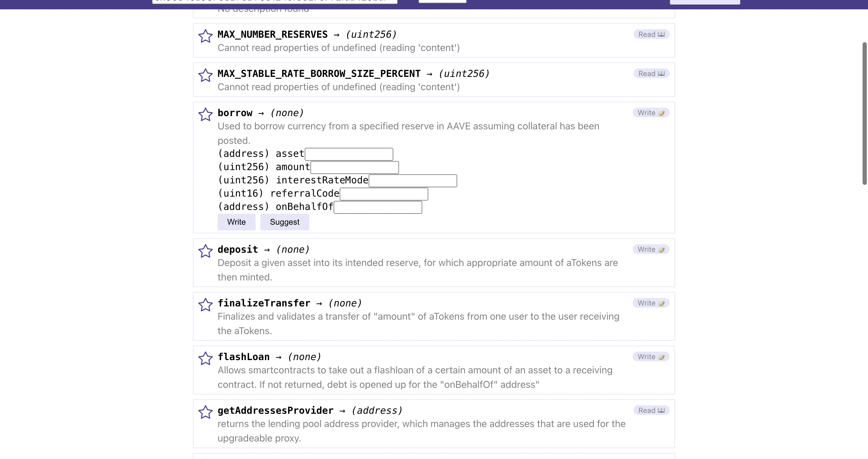This screenshot has height=459, width=868.
Task: Expand the deposit function header
Action: (x=263, y=249)
